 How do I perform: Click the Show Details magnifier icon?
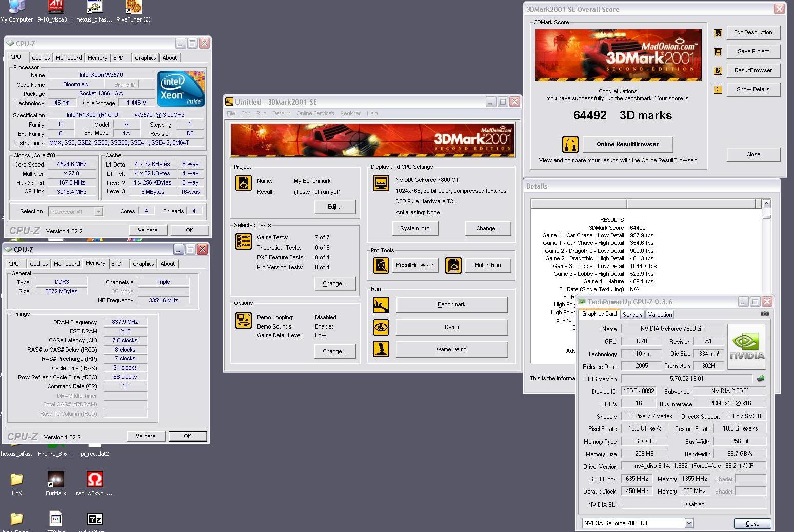(x=718, y=90)
